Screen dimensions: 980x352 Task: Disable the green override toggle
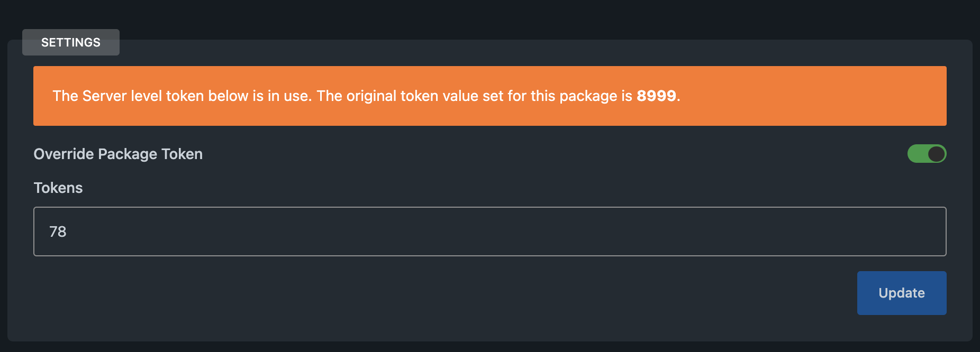(927, 154)
